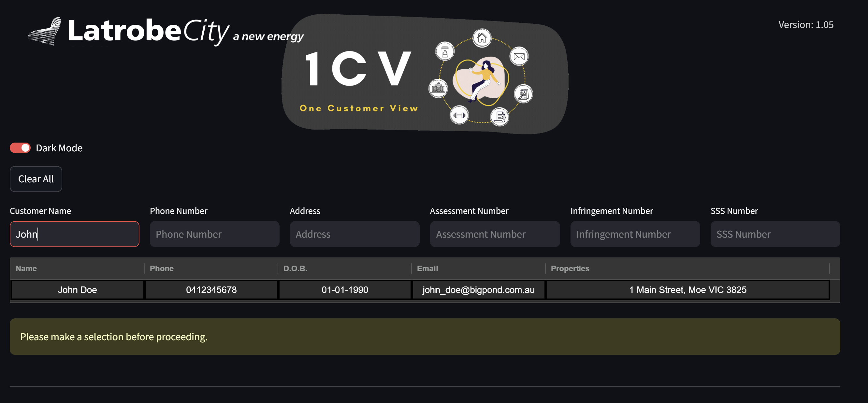Toggle the Dark Mode switch
868x403 pixels.
coord(20,148)
